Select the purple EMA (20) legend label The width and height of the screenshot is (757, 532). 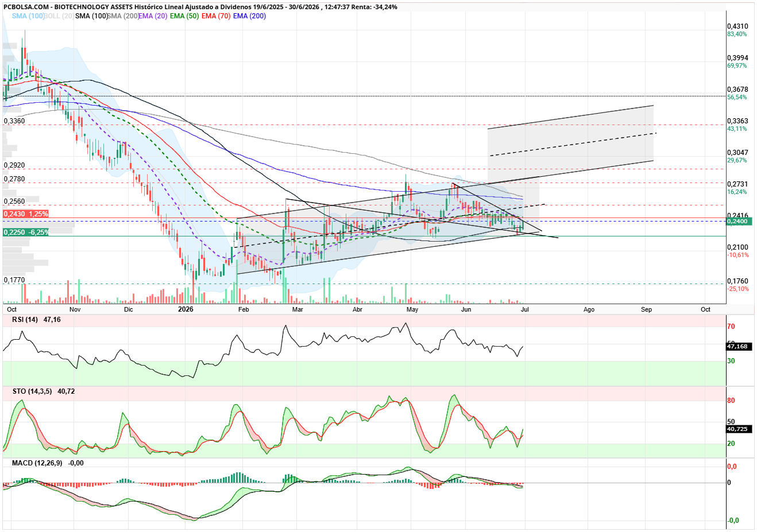click(153, 16)
